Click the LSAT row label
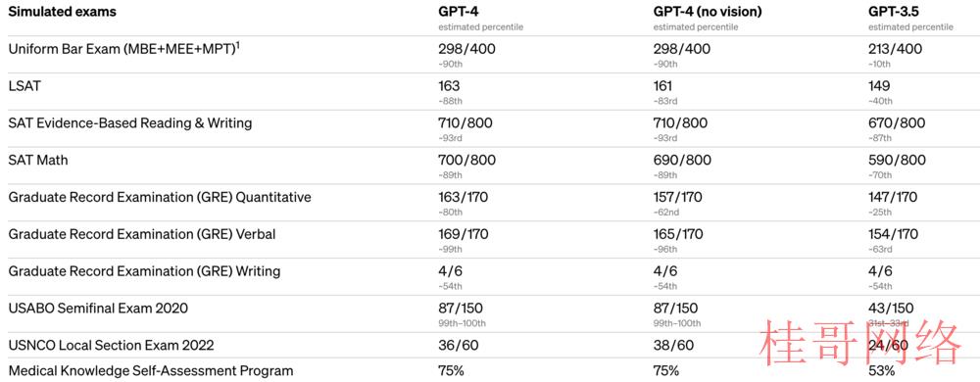Image resolution: width=980 pixels, height=382 pixels. click(24, 86)
